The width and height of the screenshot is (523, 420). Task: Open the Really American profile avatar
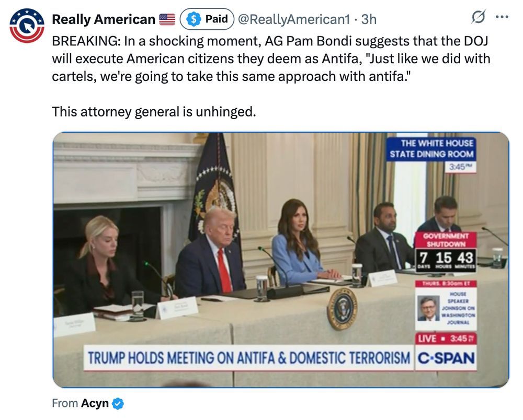point(27,26)
